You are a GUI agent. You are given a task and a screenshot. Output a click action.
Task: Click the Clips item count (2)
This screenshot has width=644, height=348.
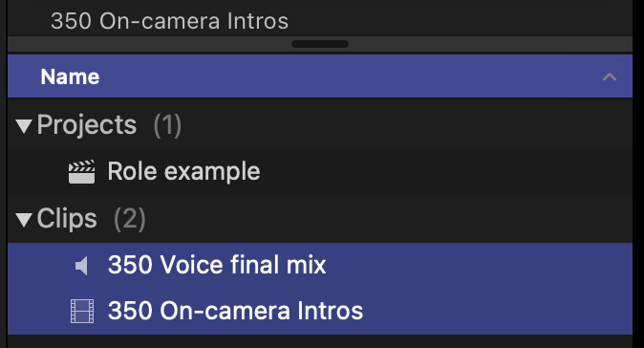point(130,219)
